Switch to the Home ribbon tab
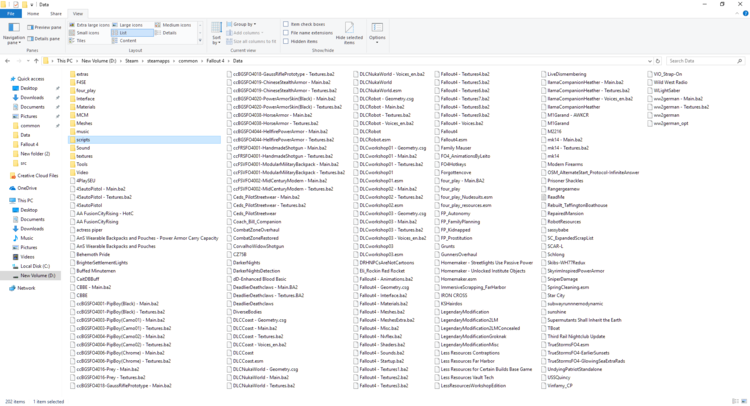750x406 pixels. click(33, 13)
